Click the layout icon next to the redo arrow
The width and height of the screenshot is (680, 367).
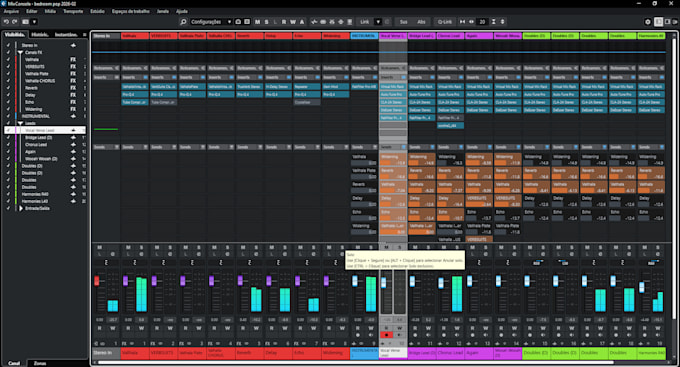coord(25,22)
